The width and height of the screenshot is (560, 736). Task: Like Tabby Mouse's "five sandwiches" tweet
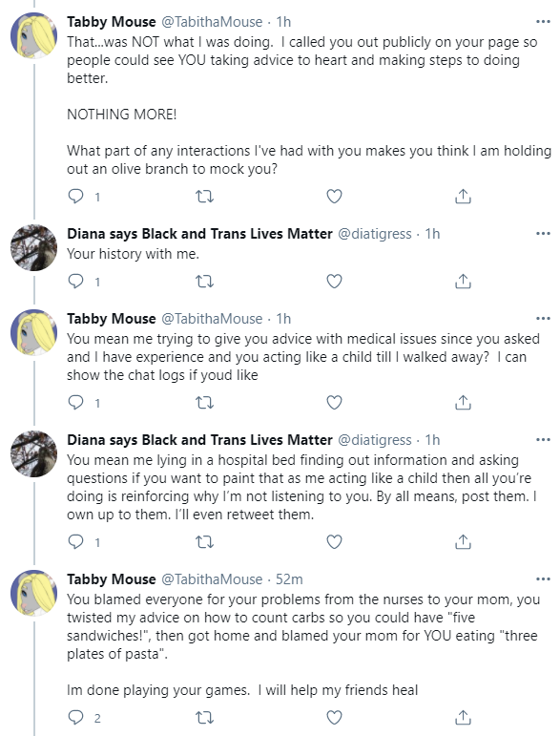(x=334, y=717)
